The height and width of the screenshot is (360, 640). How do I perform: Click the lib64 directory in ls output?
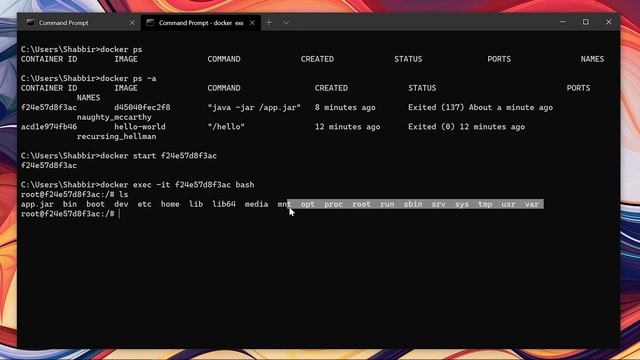click(224, 204)
